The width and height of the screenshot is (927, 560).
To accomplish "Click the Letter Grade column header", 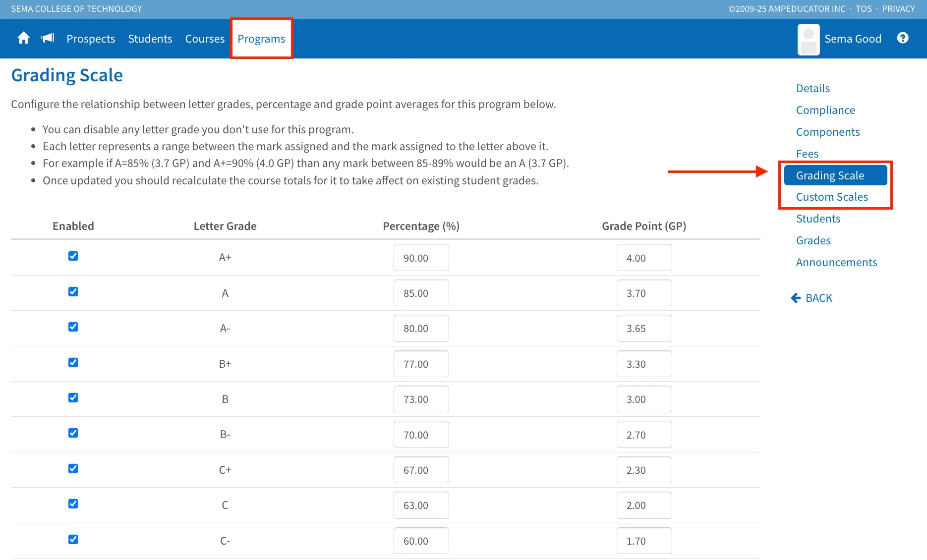I will pos(225,226).
